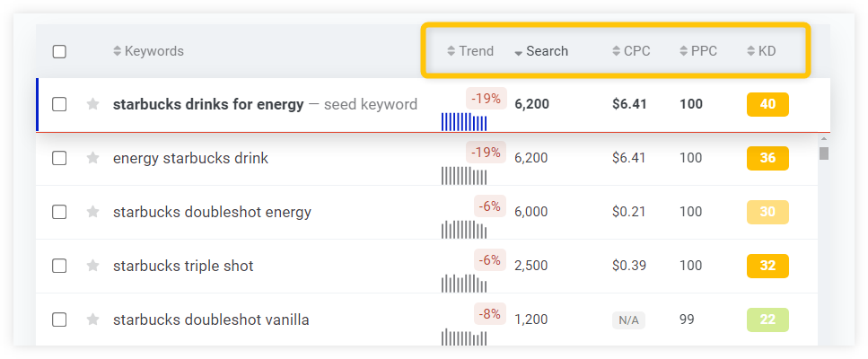Screen dimensions: 868x359
Task: Tick the select-all checkbox in table header
Action: coord(59,51)
